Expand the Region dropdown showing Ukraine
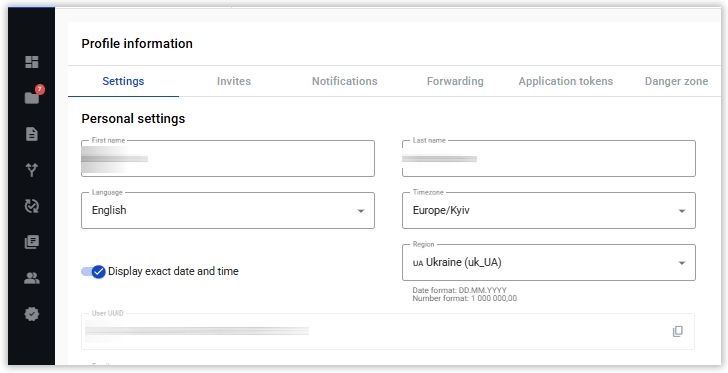This screenshot has height=373, width=728. [549, 262]
